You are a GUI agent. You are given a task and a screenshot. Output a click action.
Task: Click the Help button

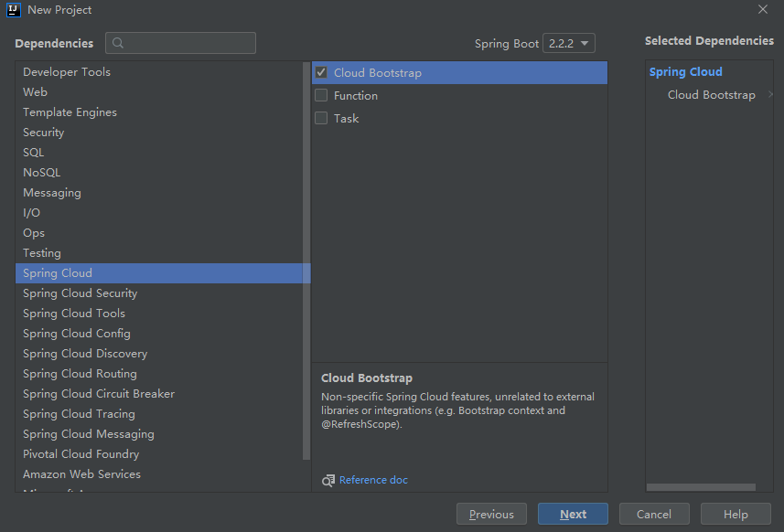coord(736,514)
